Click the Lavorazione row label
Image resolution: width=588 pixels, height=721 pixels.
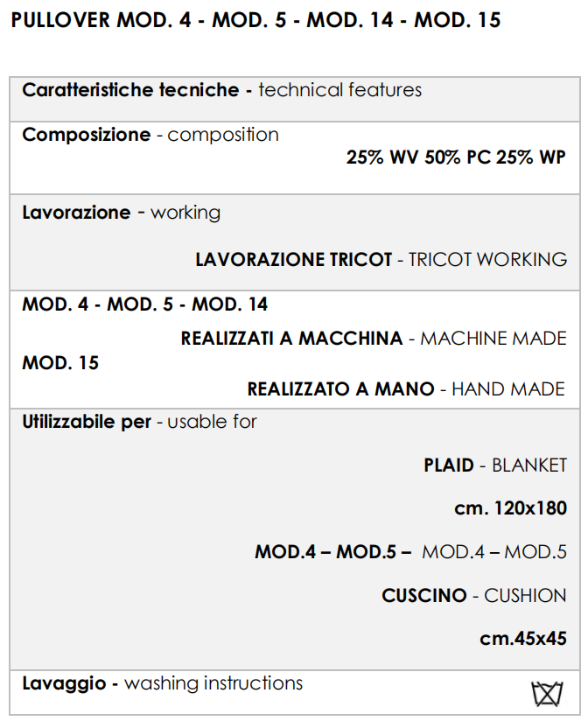(x=76, y=213)
